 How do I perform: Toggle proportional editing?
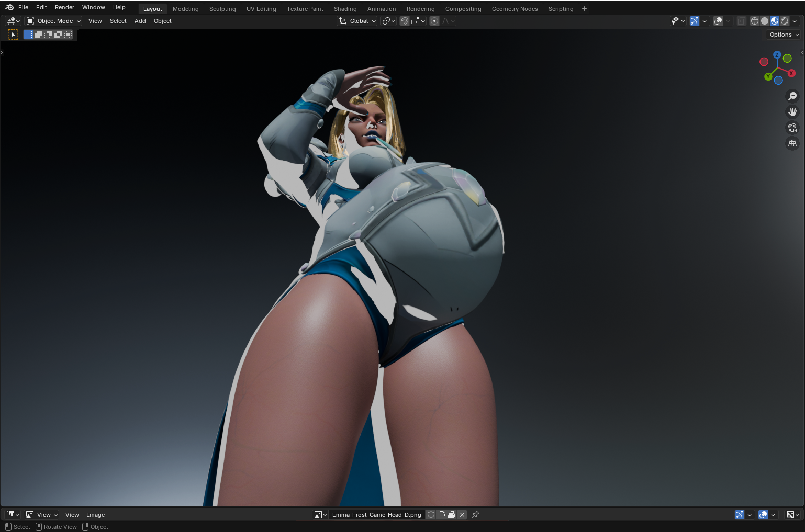coord(434,21)
